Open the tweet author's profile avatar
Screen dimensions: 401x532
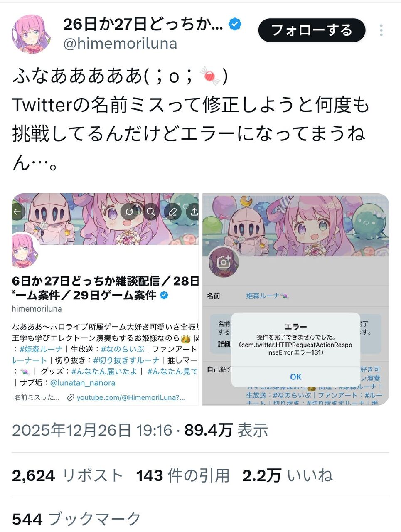pyautogui.click(x=32, y=34)
